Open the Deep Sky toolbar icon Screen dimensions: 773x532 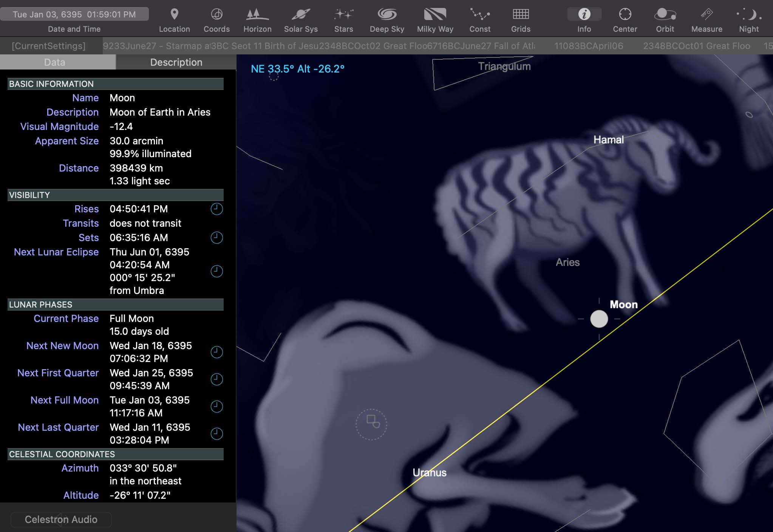point(387,14)
